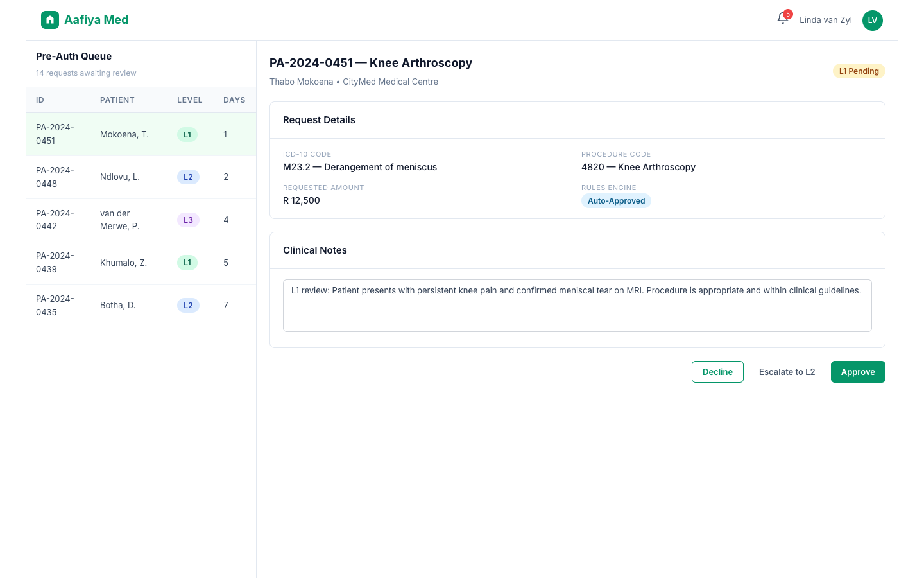Click the Request Details heading

click(x=319, y=120)
